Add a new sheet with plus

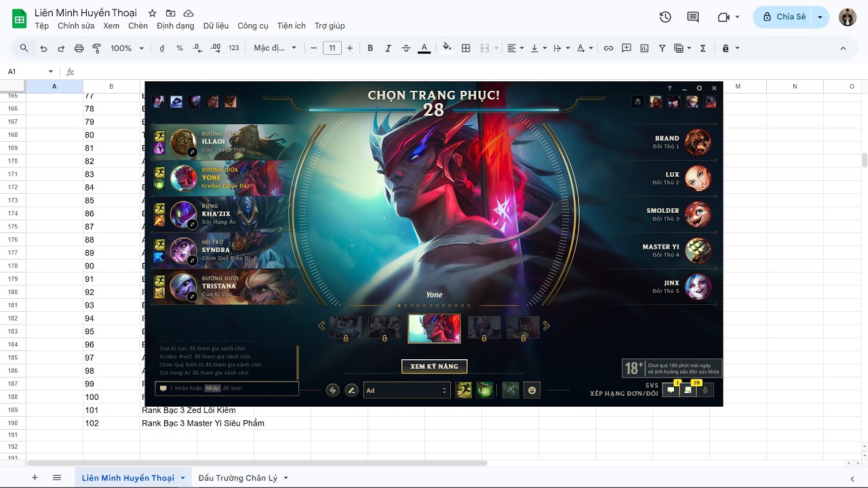click(x=35, y=478)
